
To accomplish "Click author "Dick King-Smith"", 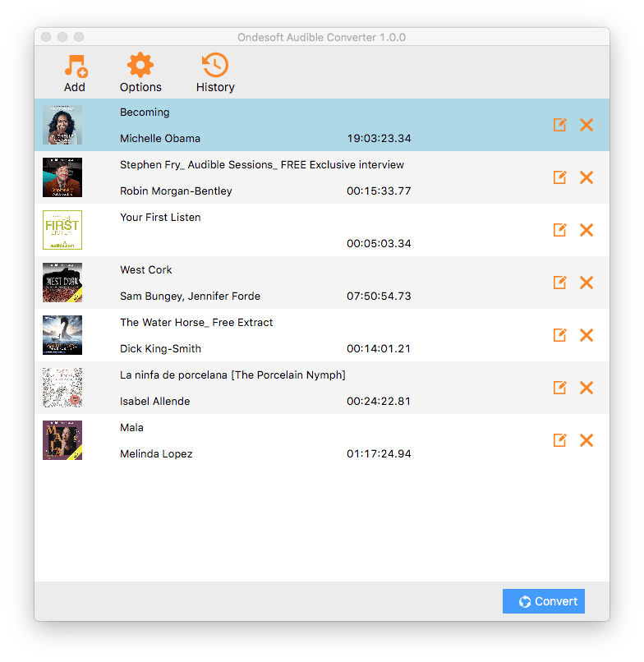I will pos(160,349).
